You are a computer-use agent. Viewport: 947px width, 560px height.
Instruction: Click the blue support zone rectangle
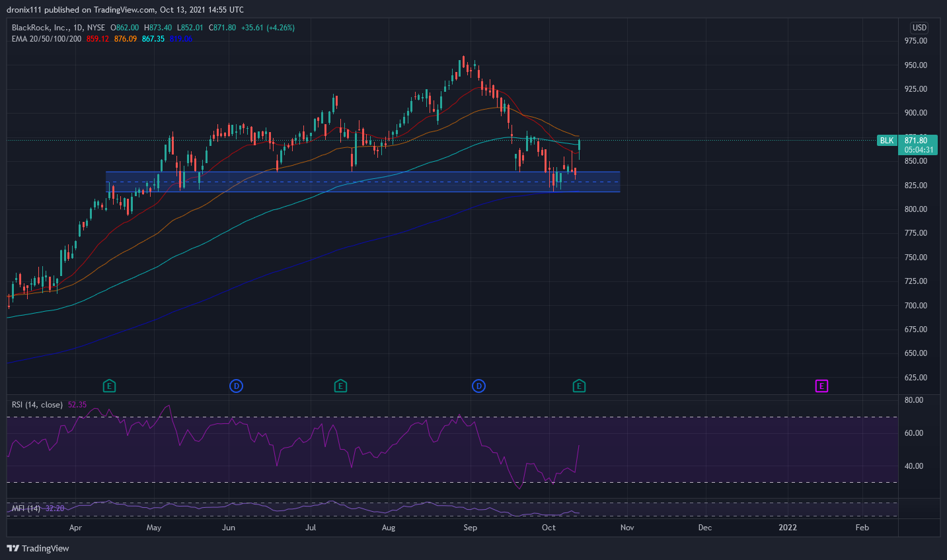point(363,182)
